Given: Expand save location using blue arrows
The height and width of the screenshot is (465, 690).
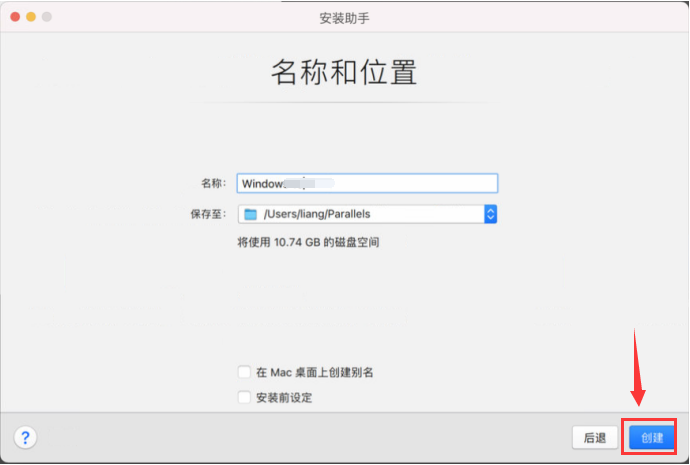Looking at the screenshot, I should (x=490, y=214).
